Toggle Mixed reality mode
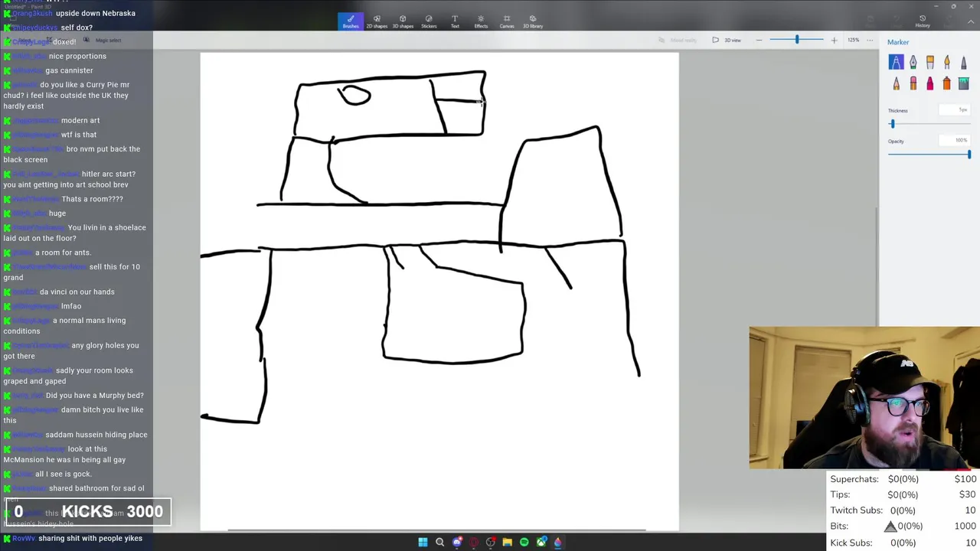Screen dimensions: 980x551 point(678,40)
